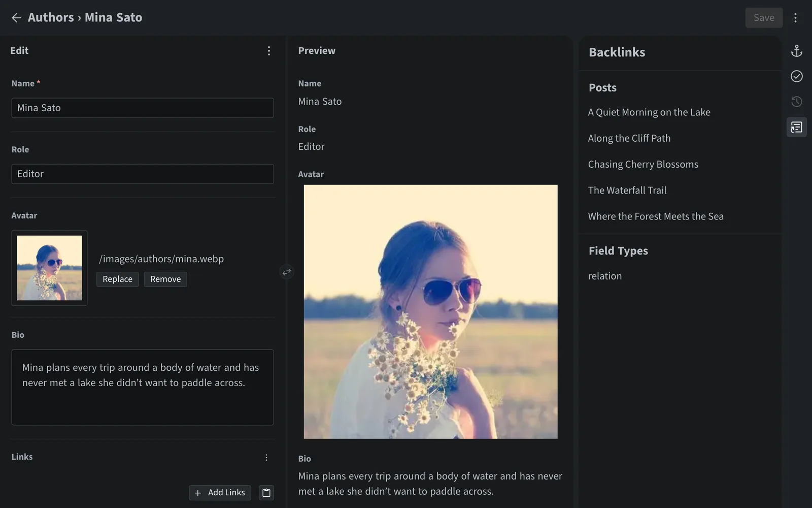
Task: Open the anchor icon in the right sidebar
Action: [797, 51]
